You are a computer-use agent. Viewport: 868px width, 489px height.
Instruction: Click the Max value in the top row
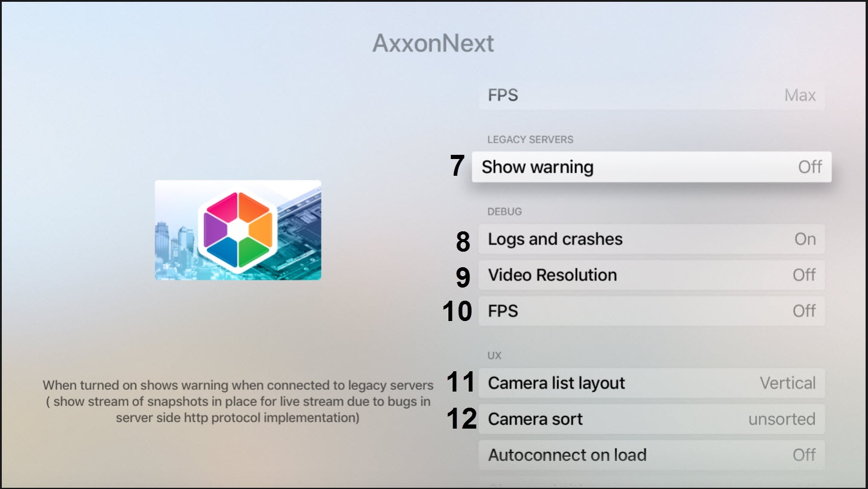(x=800, y=95)
